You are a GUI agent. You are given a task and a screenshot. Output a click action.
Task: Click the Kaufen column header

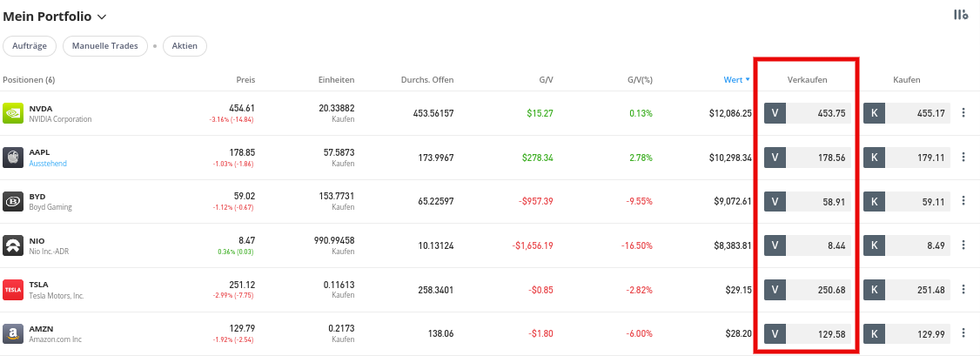[x=907, y=80]
